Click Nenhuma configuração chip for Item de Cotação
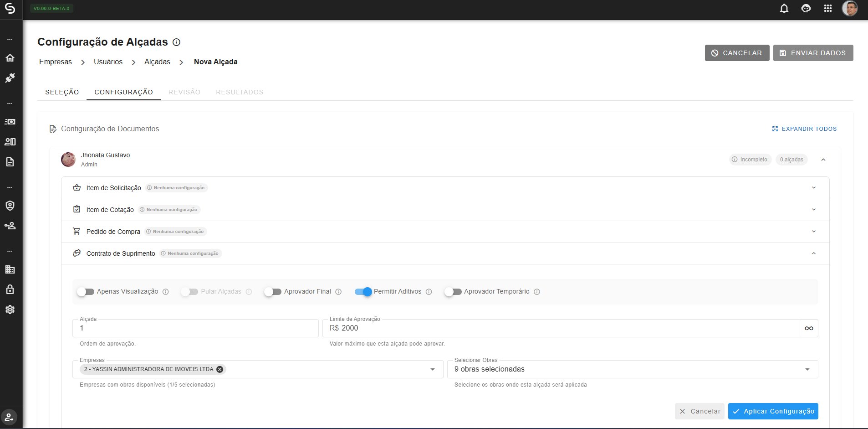 pyautogui.click(x=169, y=210)
